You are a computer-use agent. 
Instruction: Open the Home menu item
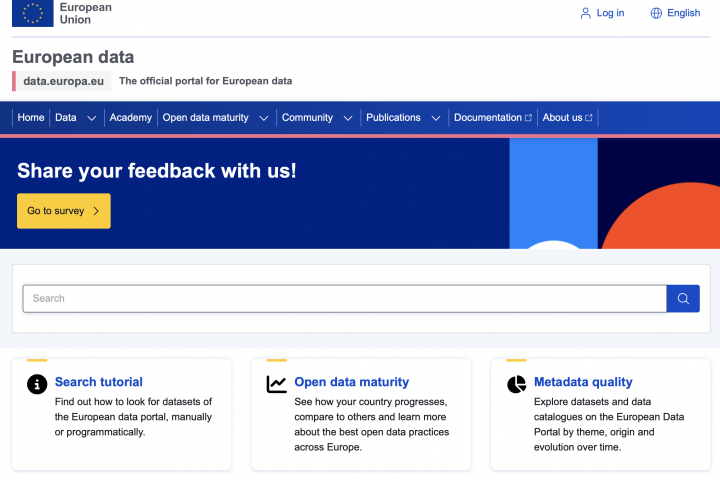pyautogui.click(x=31, y=118)
